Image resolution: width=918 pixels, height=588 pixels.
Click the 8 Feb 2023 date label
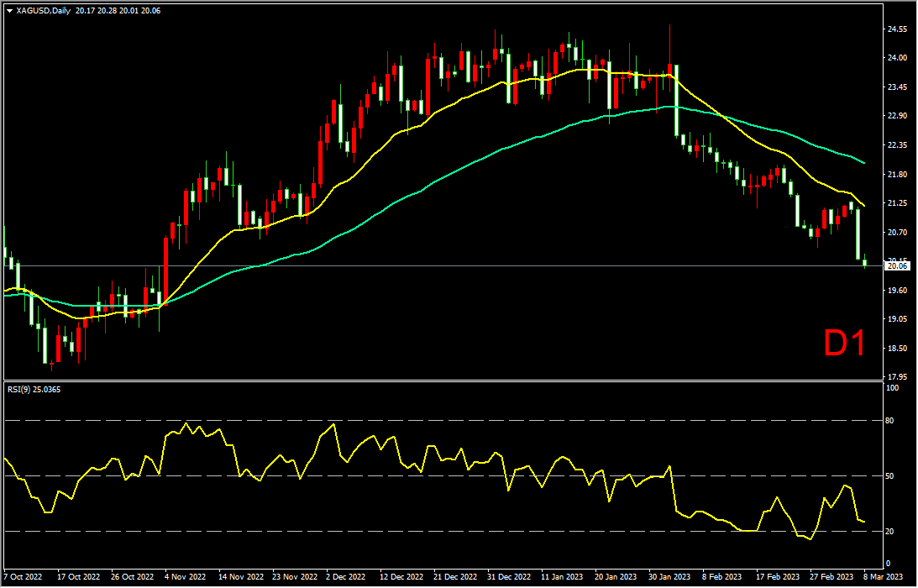click(x=723, y=576)
